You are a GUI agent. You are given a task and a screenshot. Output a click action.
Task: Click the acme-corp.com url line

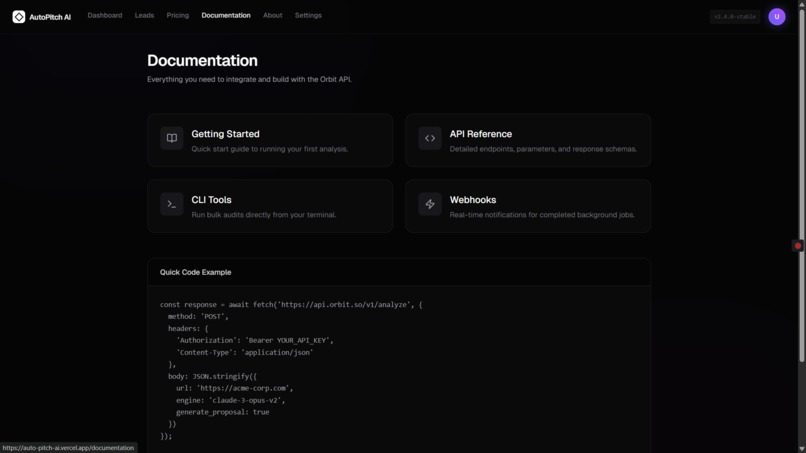click(x=234, y=388)
